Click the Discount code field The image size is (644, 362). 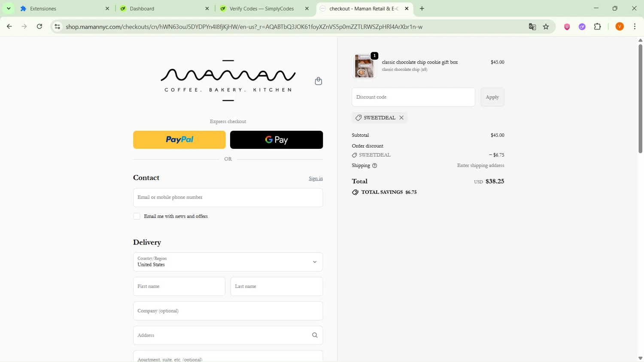[413, 97]
